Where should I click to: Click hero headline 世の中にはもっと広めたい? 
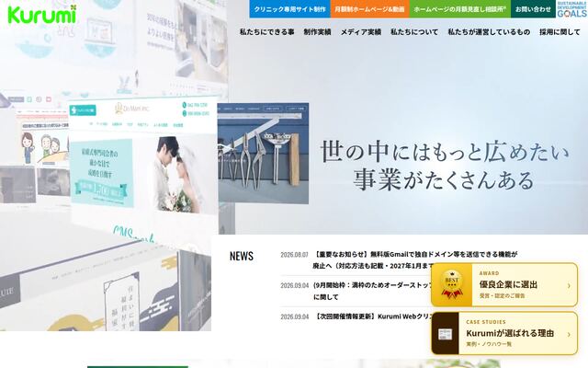pos(445,152)
